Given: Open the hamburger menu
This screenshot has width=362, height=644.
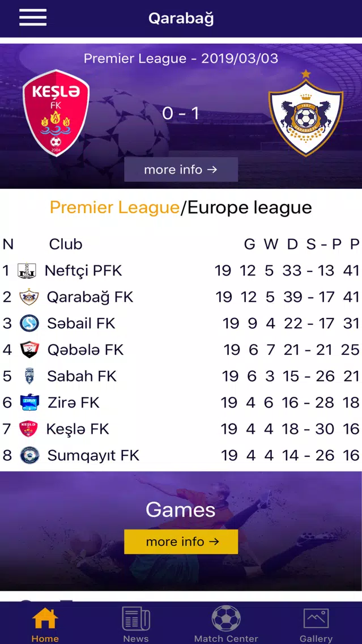Looking at the screenshot, I should [x=32, y=18].
